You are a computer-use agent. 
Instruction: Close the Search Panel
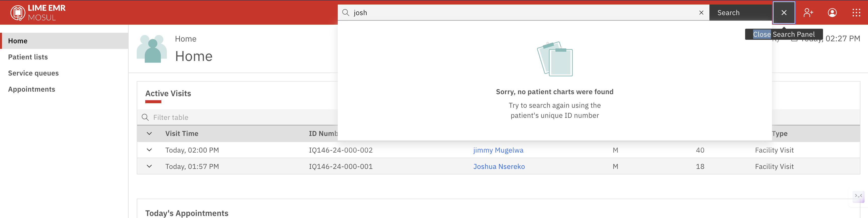(x=784, y=13)
